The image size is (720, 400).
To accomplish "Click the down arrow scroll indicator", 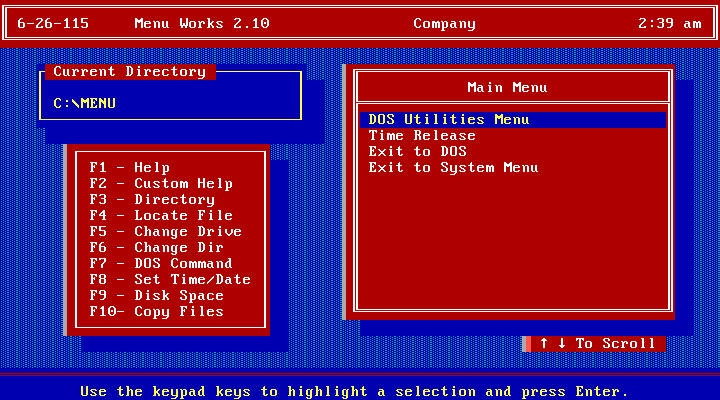I will [x=562, y=344].
